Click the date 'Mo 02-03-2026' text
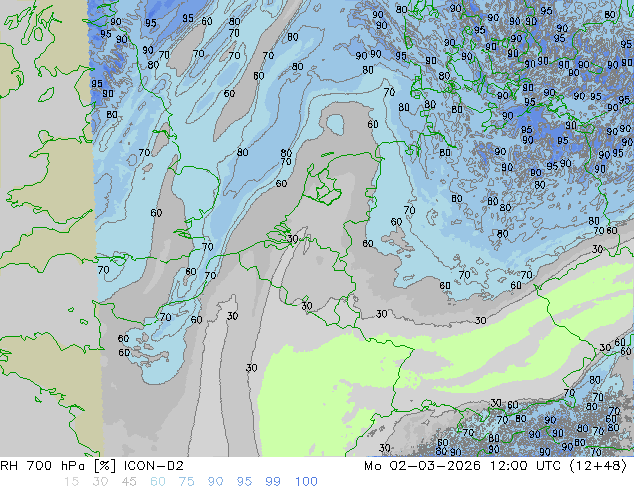This screenshot has width=634, height=490. click(422, 466)
